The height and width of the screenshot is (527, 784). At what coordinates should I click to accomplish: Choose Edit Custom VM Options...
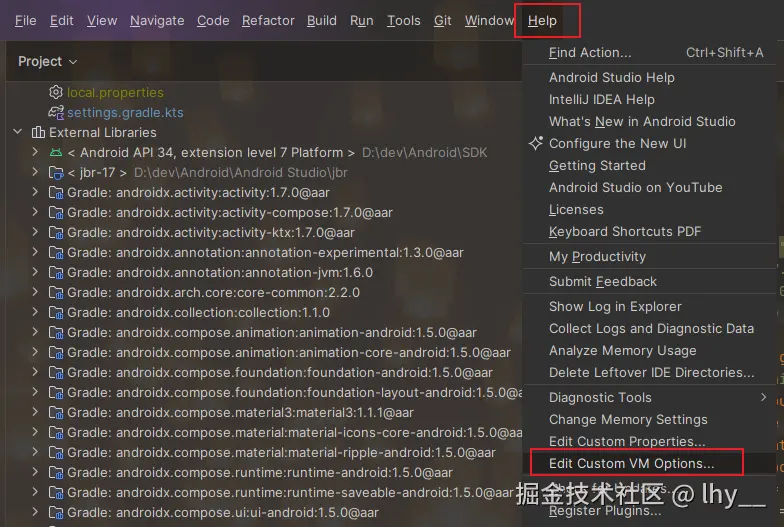pos(649,464)
